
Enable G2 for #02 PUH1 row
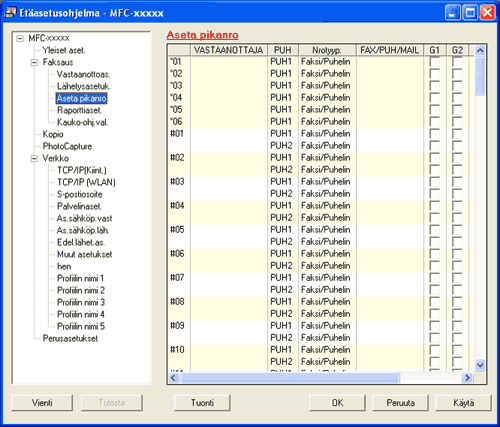click(x=457, y=158)
